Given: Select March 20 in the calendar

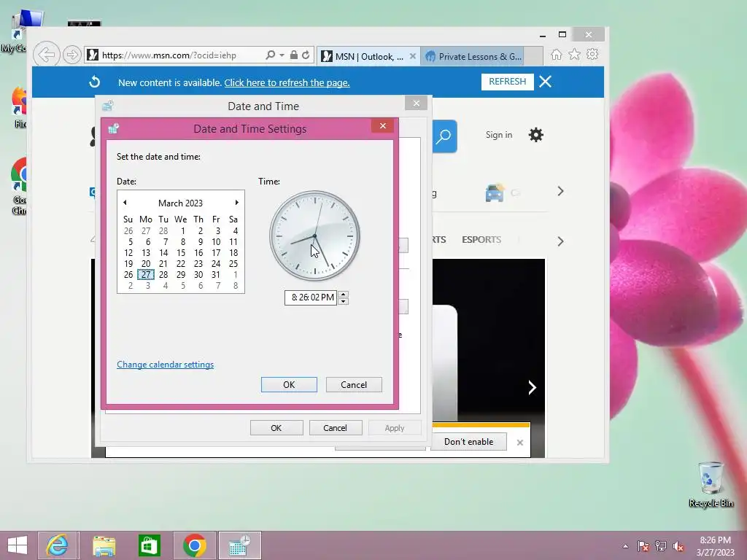Looking at the screenshot, I should click(x=146, y=264).
